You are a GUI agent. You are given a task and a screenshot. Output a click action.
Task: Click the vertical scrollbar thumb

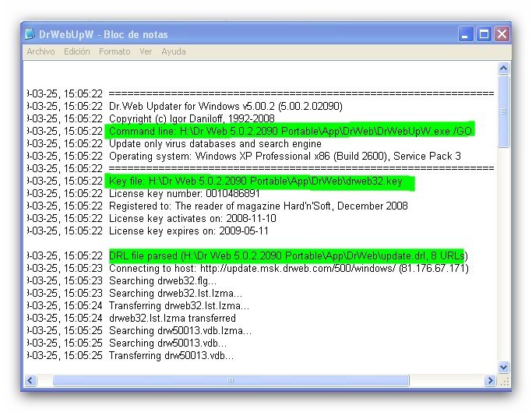pyautogui.click(x=503, y=109)
